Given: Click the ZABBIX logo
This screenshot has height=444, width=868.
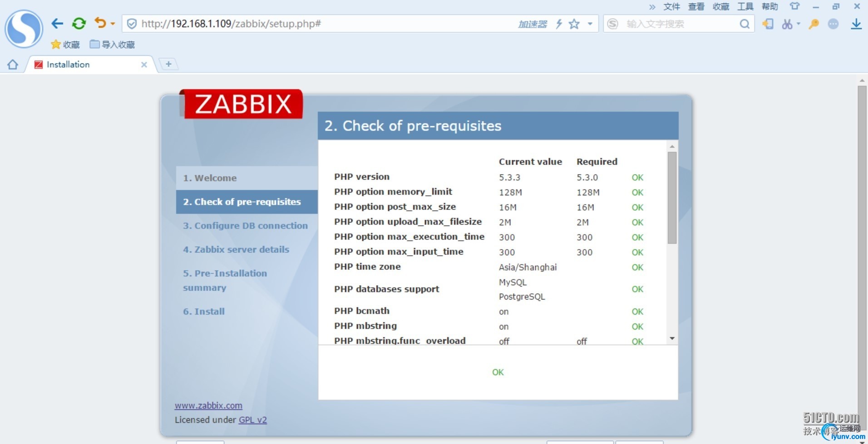Looking at the screenshot, I should click(x=243, y=104).
